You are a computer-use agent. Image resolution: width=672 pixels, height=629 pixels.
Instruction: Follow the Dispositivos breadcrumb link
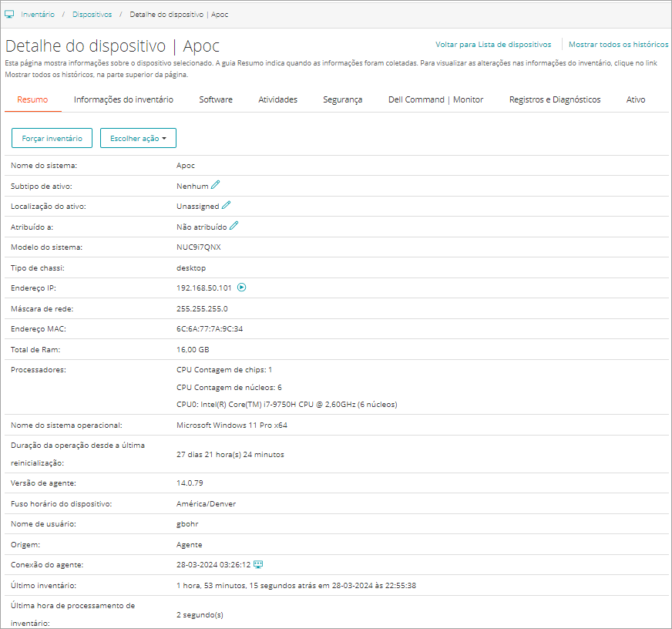click(92, 14)
